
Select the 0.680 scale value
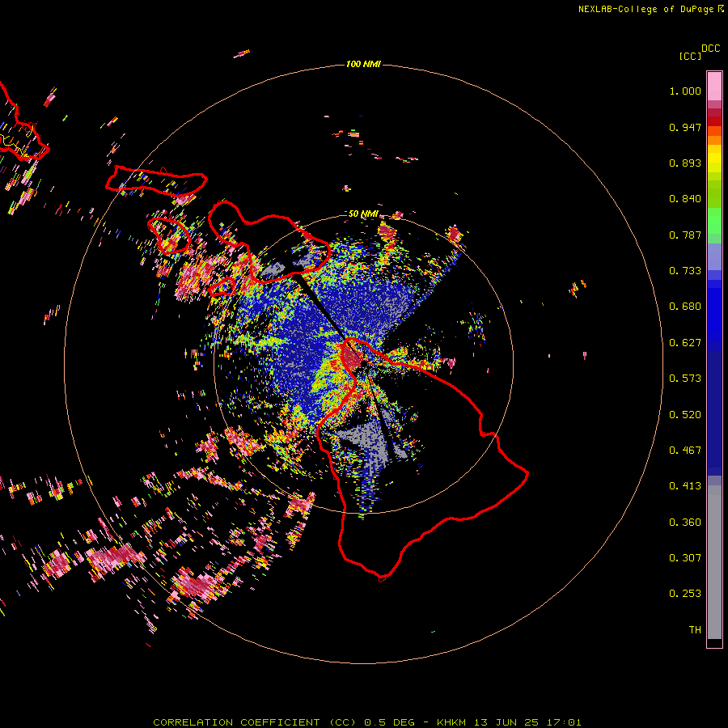click(685, 307)
